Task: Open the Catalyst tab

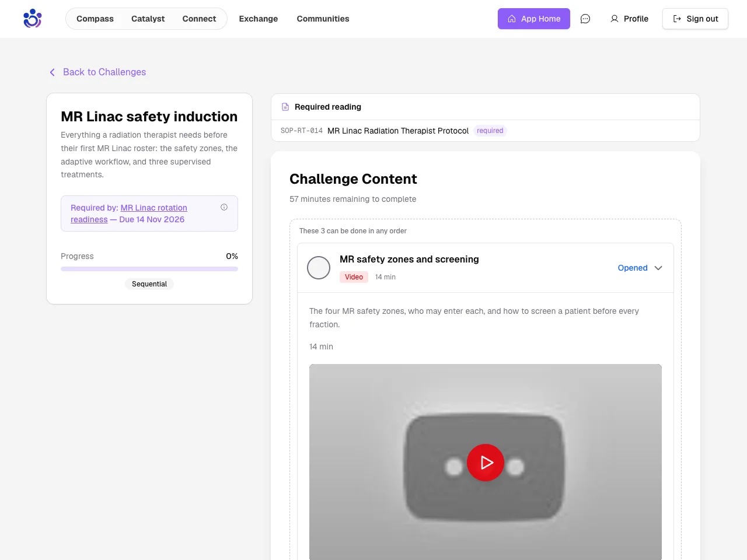Action: (x=148, y=19)
